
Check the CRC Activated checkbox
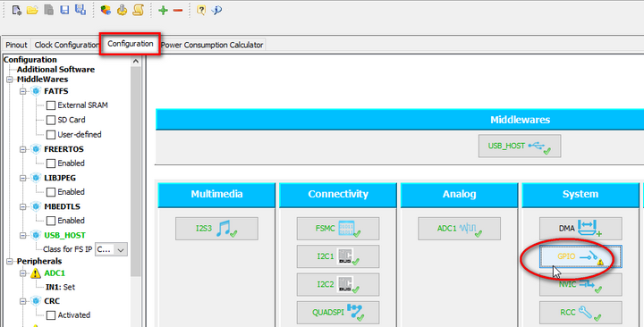[x=51, y=315]
